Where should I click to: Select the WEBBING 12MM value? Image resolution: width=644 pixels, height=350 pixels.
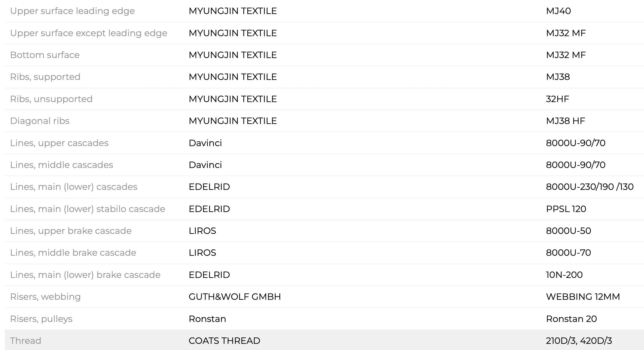pos(583,297)
